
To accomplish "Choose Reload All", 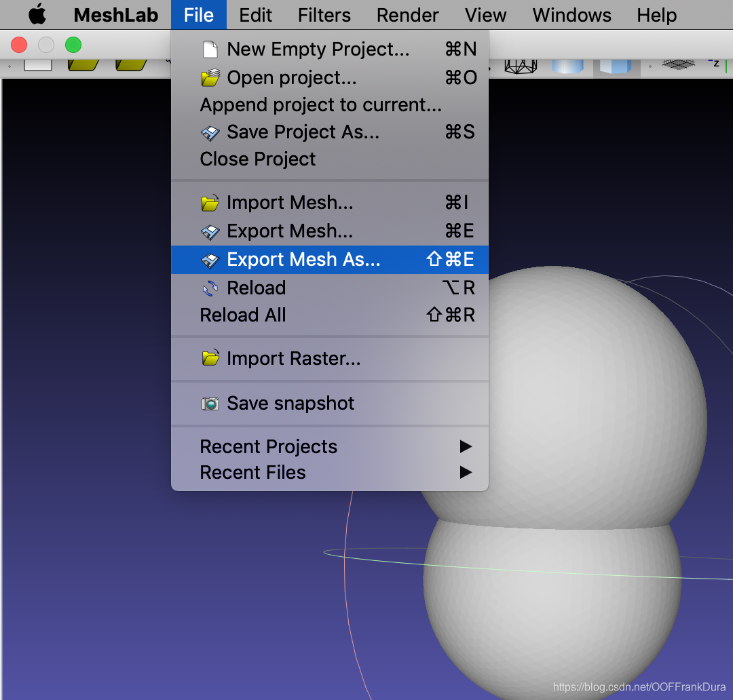I will tap(330, 315).
